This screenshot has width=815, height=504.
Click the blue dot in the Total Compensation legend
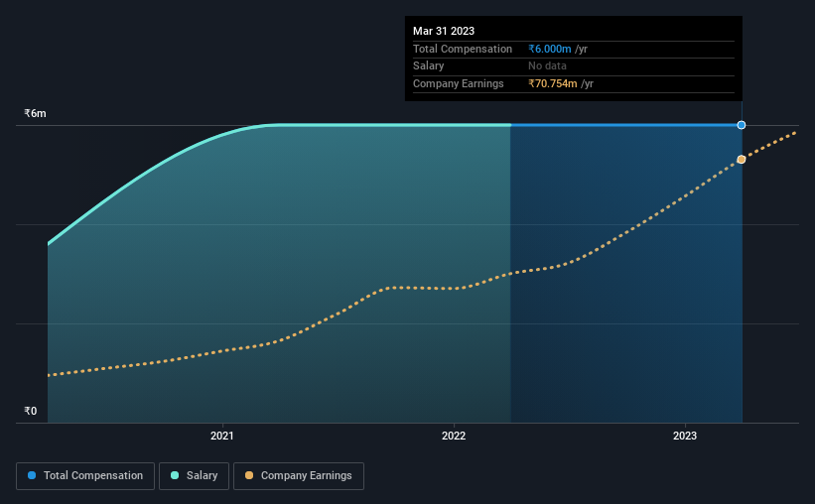point(32,475)
